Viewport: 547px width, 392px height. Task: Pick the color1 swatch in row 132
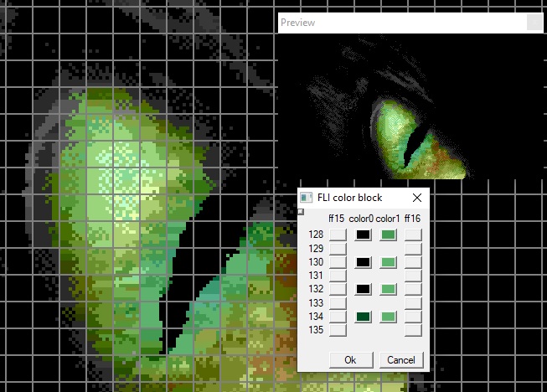coord(388,289)
